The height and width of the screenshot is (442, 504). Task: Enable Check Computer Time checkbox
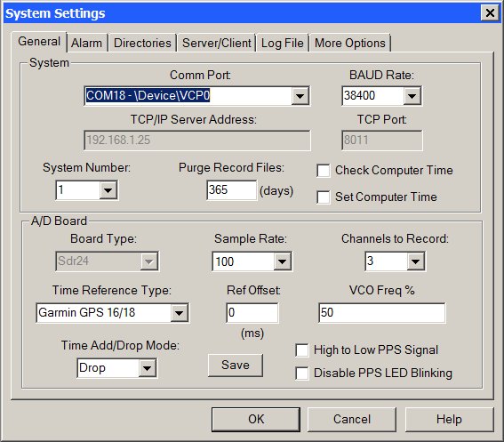(x=323, y=171)
